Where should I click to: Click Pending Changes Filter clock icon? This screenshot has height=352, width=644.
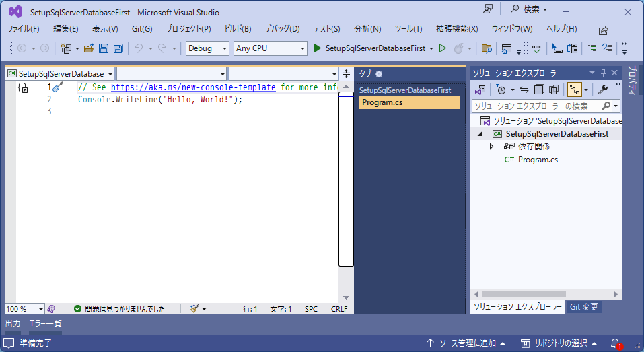[501, 89]
